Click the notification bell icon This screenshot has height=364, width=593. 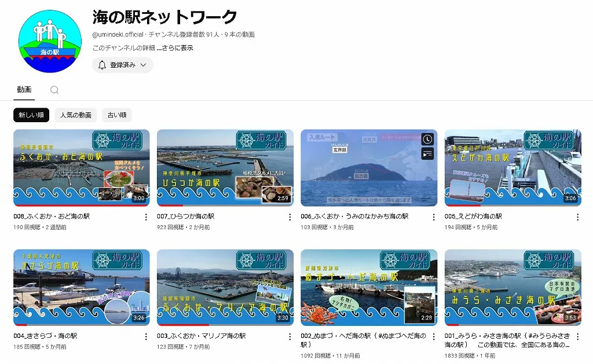tap(102, 65)
